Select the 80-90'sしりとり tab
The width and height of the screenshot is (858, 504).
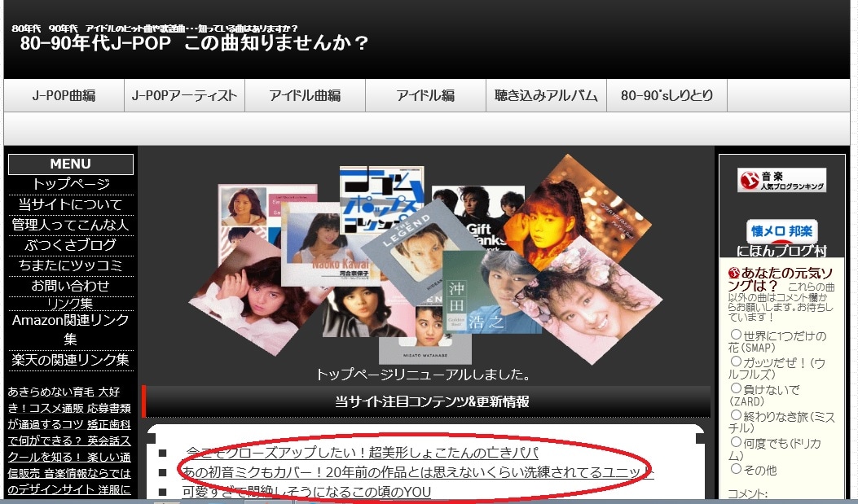point(667,95)
